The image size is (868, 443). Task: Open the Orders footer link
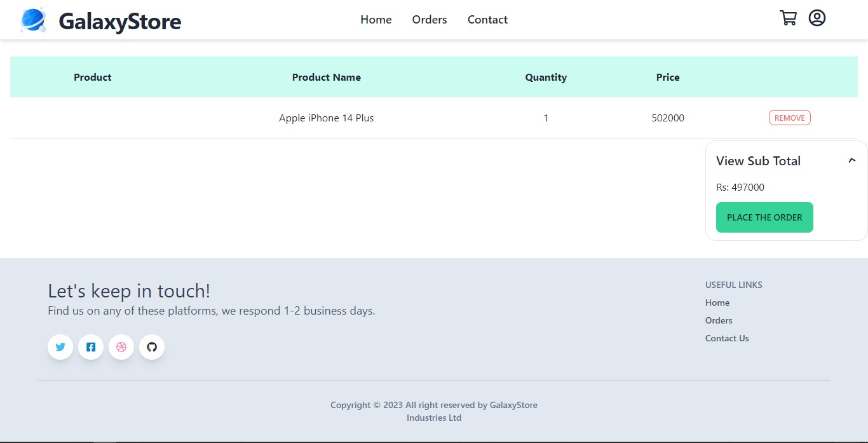click(719, 320)
